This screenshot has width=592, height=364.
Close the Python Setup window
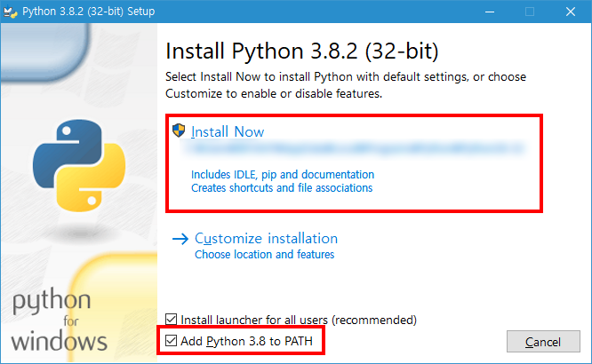571,12
